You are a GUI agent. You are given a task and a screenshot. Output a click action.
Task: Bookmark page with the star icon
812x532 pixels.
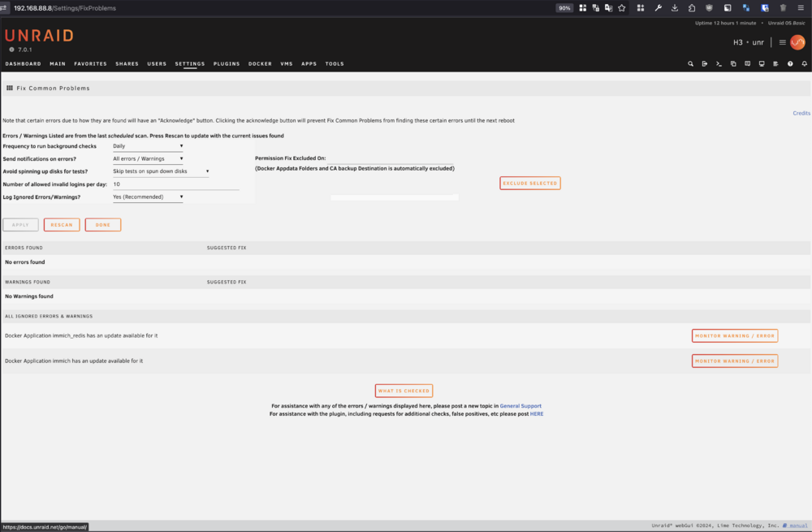(x=622, y=8)
